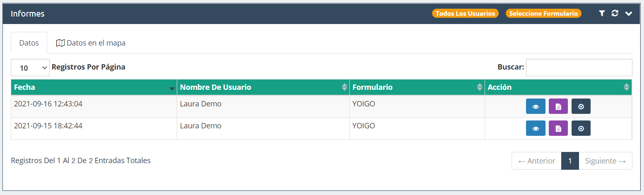View the 2021-09-15 18:42:44 record with eye button
This screenshot has width=644, height=195.
(536, 128)
